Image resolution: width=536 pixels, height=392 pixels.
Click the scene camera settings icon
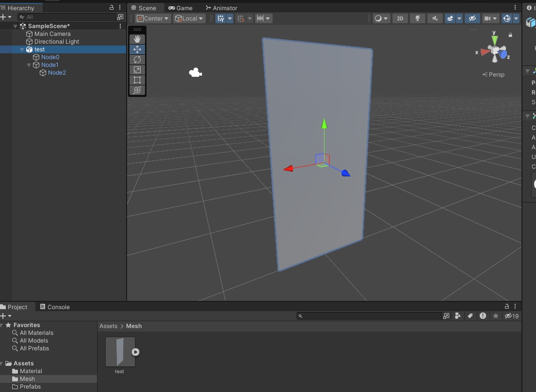487,18
